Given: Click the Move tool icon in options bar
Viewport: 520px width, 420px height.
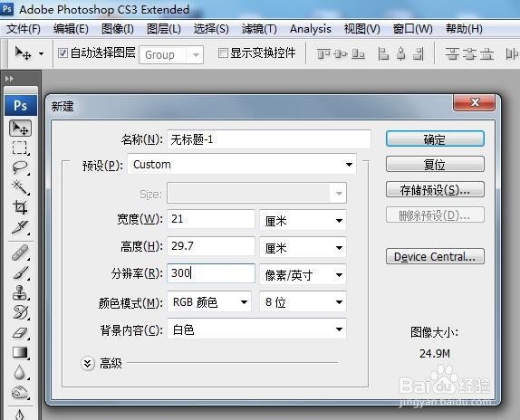Looking at the screenshot, I should tap(23, 53).
